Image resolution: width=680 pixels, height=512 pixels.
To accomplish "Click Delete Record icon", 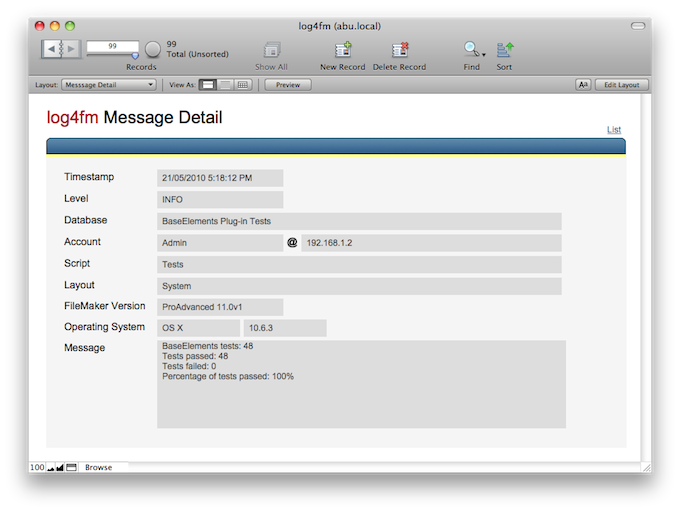I will click(x=399, y=50).
